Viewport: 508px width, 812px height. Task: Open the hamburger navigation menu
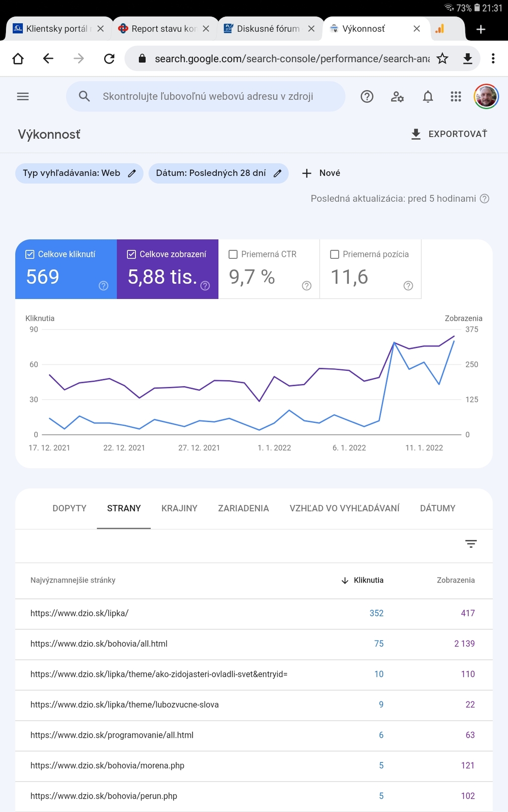(x=23, y=97)
